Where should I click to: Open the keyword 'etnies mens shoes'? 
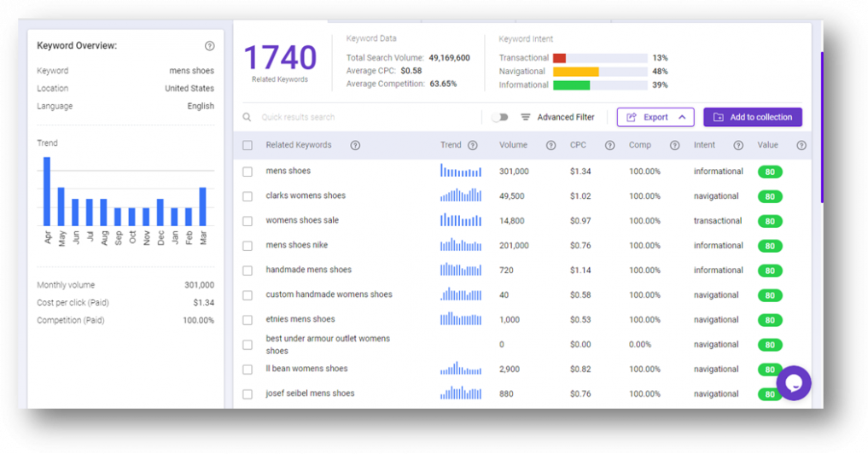pyautogui.click(x=300, y=319)
